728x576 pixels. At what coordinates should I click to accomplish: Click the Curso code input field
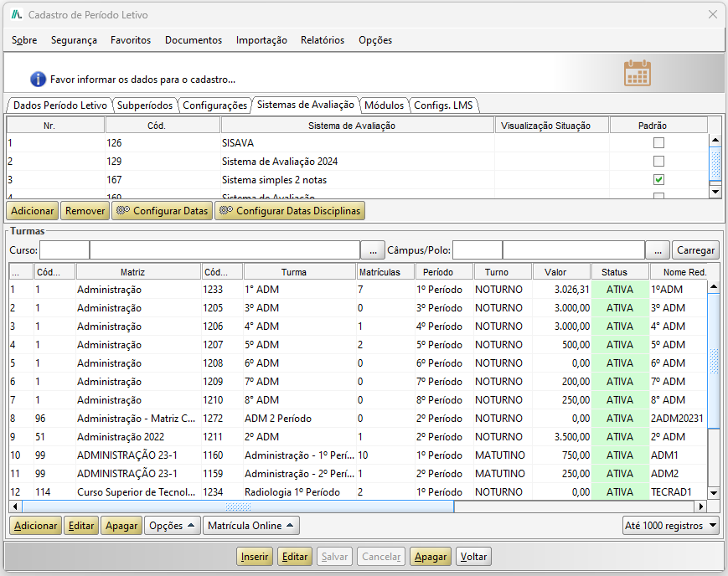65,250
